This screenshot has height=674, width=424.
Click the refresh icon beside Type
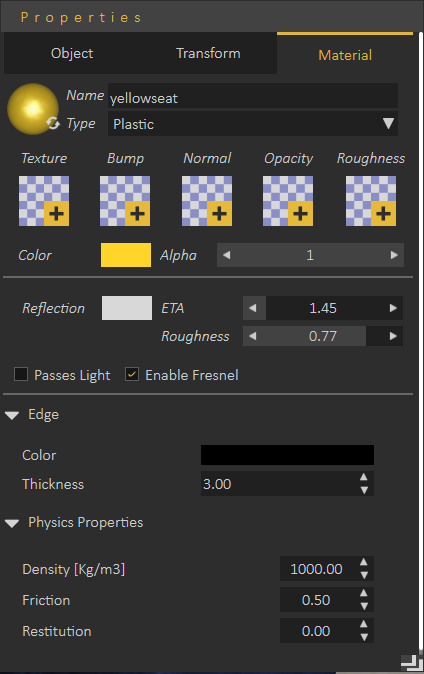[53, 123]
